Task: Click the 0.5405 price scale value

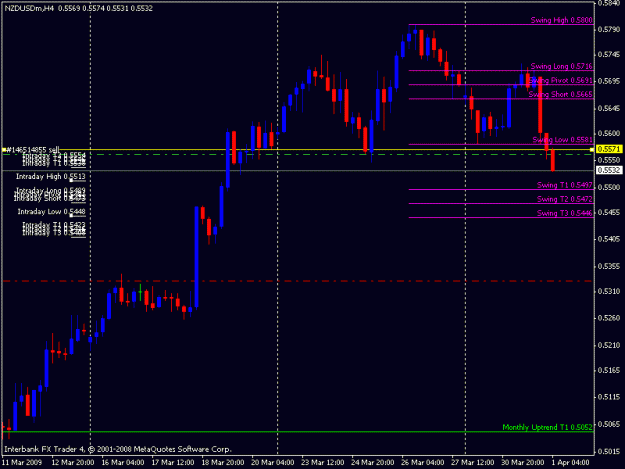Action: tap(609, 239)
